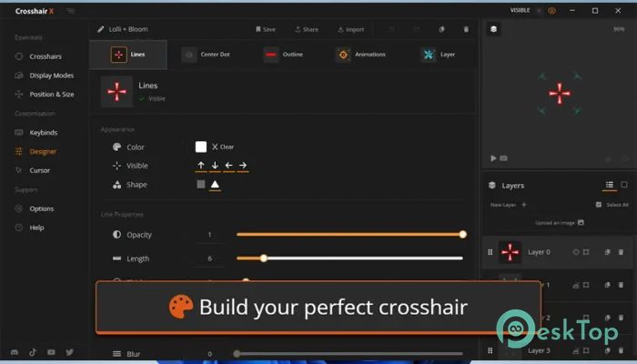Viewport: 637px width, 364px height.
Task: Switch to the Layer tab
Action: tap(438, 55)
